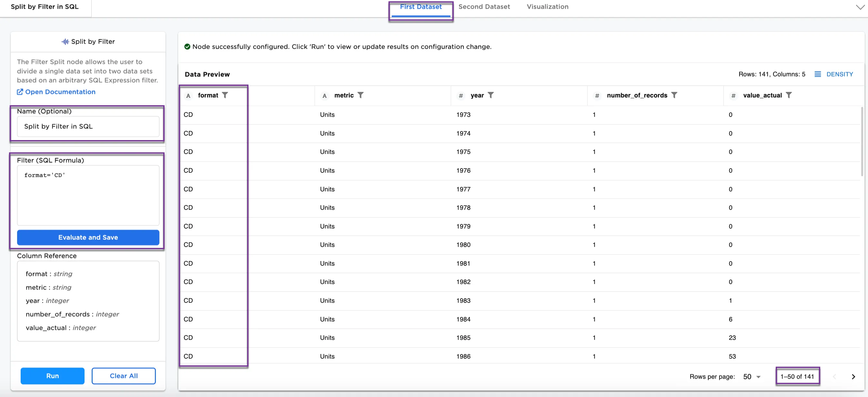
Task: Open Documentation for the Filter Split node
Action: point(60,91)
